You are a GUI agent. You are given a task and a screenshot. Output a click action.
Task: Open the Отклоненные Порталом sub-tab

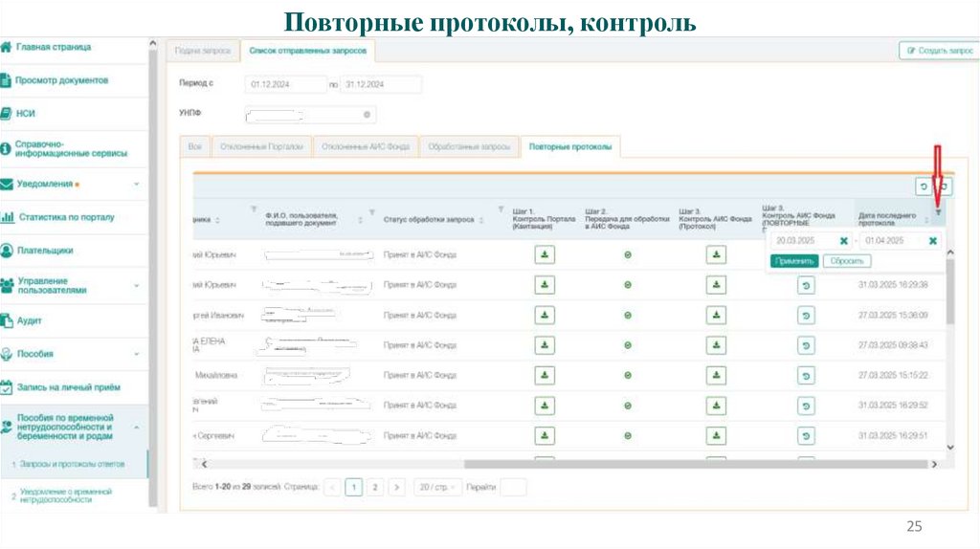[261, 146]
